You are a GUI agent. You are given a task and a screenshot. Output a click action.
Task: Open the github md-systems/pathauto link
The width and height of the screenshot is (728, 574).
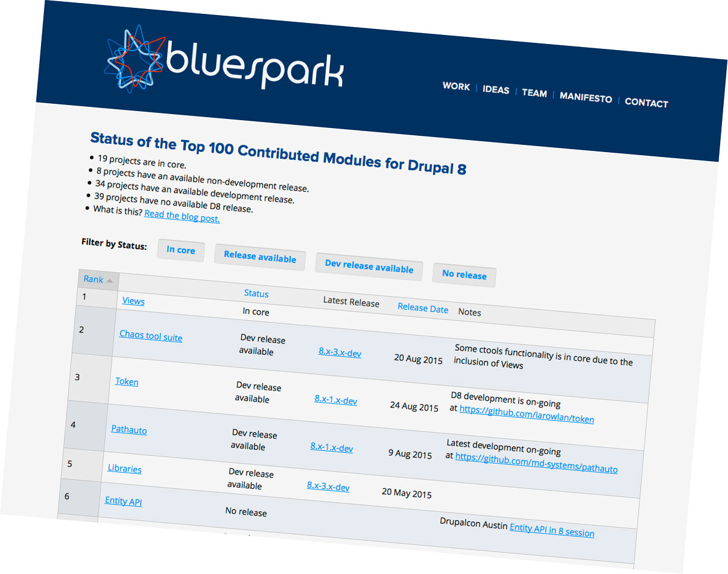[x=536, y=464]
